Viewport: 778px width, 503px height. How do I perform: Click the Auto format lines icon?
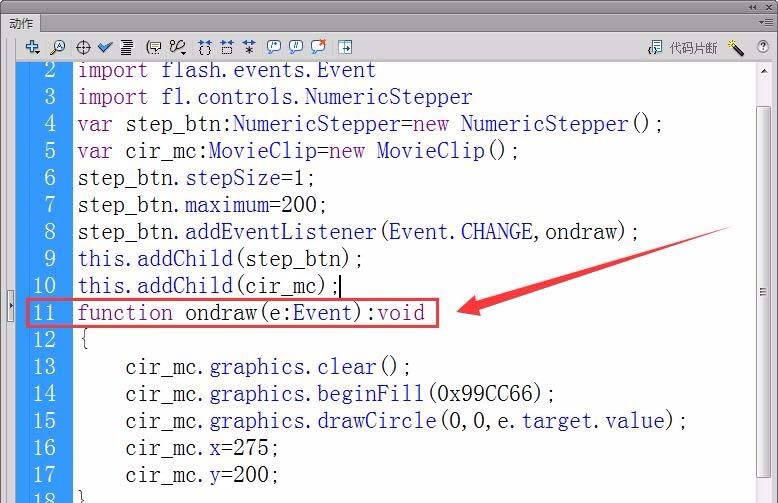pyautogui.click(x=127, y=47)
